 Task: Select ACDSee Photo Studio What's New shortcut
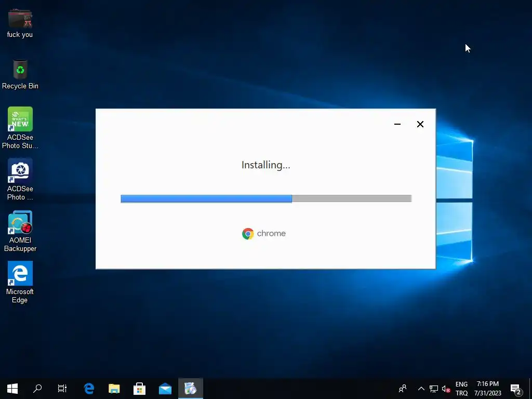[20, 128]
